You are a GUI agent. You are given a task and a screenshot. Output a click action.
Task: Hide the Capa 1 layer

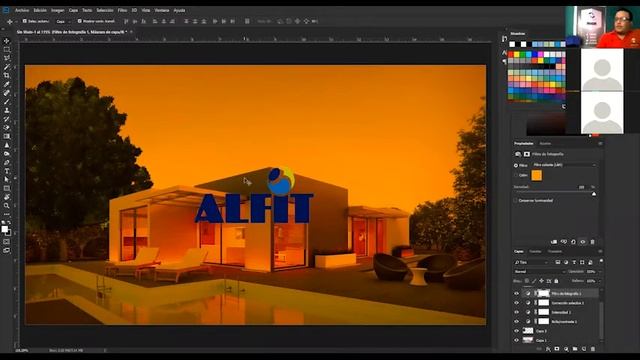click(516, 340)
